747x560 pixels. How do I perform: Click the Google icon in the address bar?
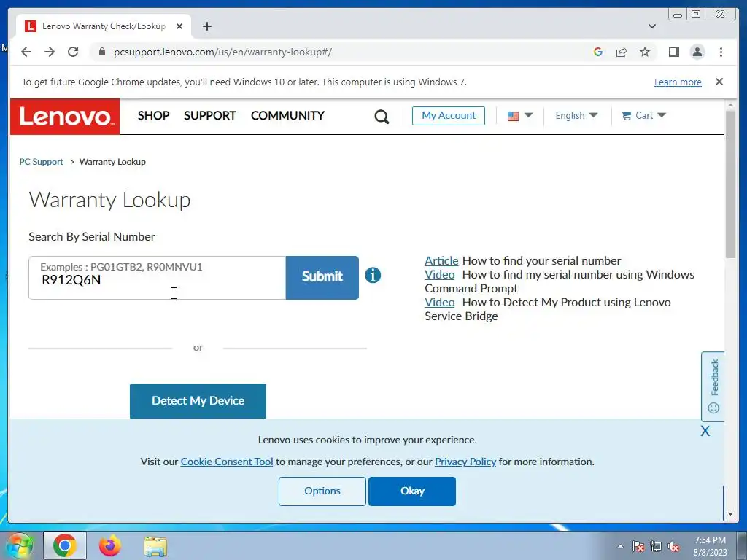pyautogui.click(x=598, y=52)
